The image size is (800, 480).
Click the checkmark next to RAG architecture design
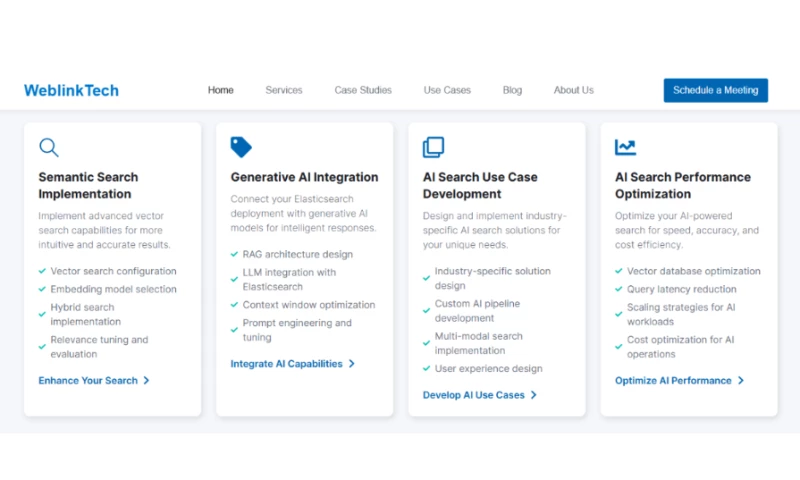coord(234,254)
